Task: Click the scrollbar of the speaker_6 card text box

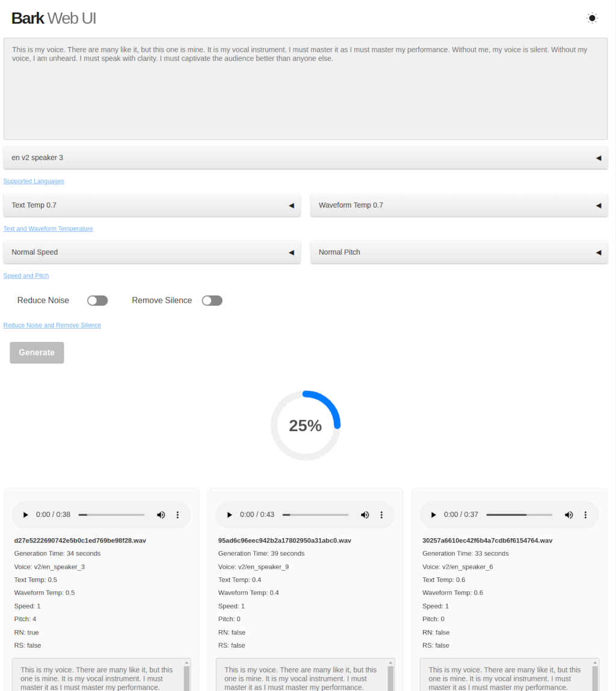Action: point(595,675)
